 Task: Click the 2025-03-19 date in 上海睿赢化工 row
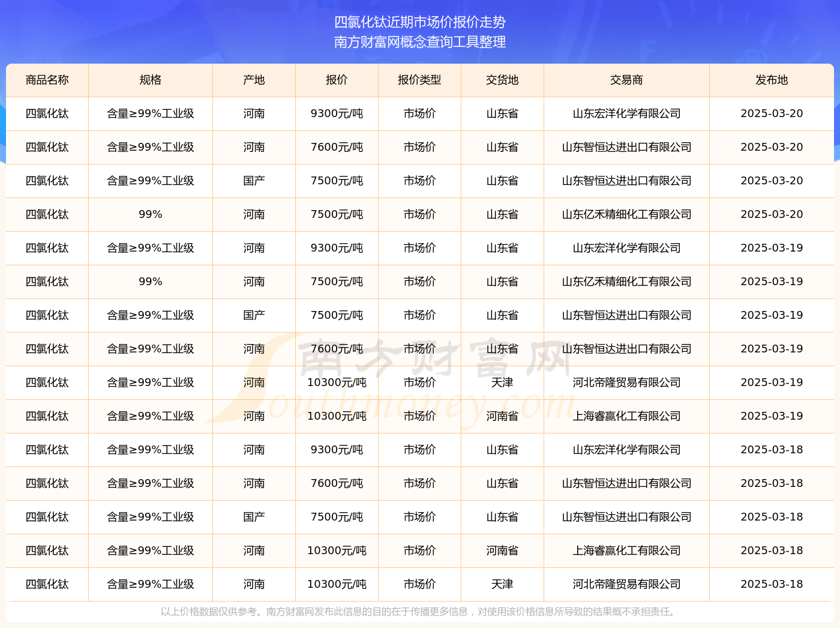click(772, 416)
